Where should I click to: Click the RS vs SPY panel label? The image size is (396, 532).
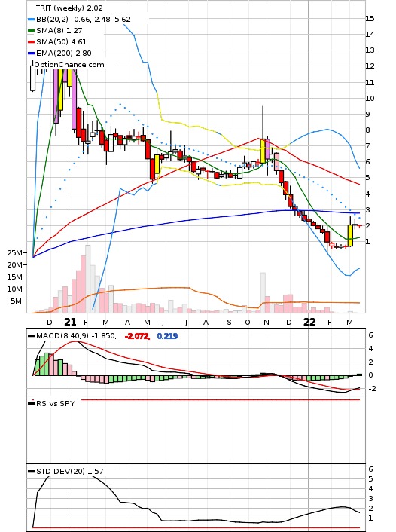point(56,404)
